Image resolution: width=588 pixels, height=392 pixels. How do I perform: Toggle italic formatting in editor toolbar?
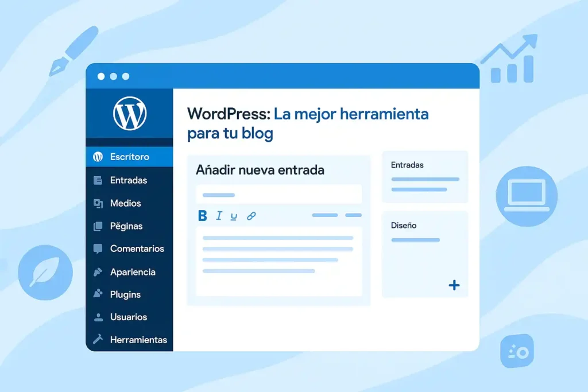[219, 216]
